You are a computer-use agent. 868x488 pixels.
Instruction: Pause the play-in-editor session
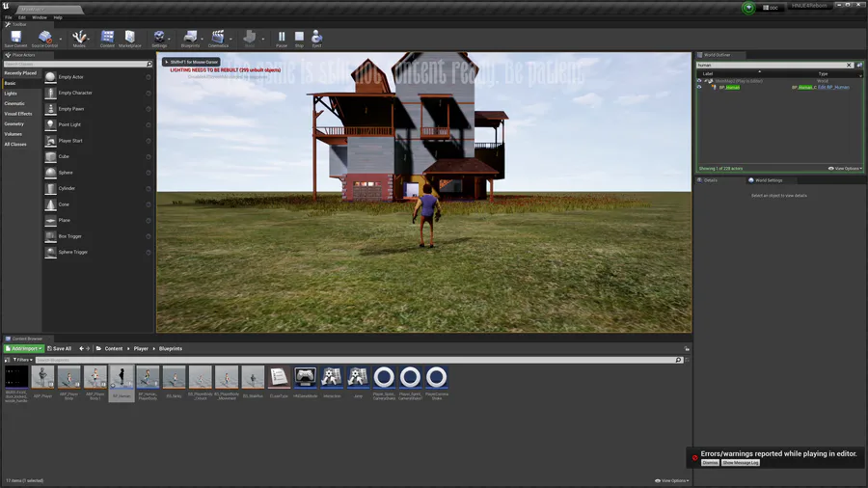click(282, 38)
